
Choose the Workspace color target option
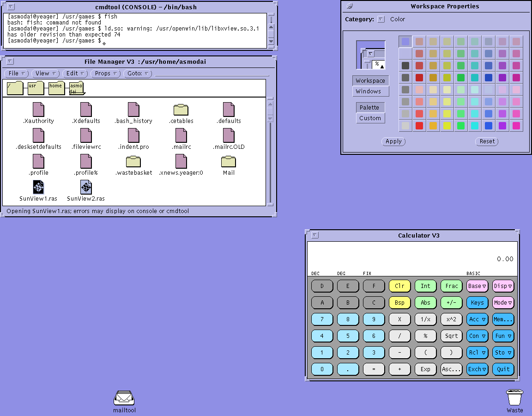tap(370, 80)
